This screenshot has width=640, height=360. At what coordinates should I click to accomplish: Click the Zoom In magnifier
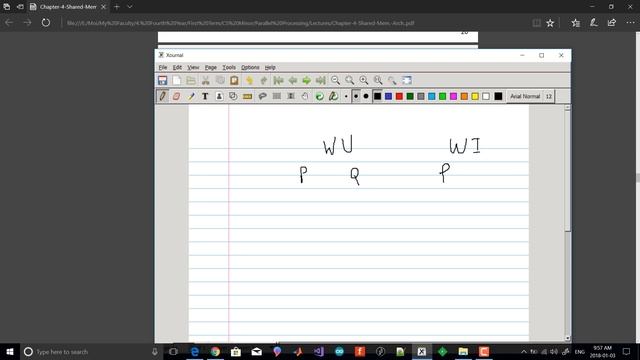364,80
